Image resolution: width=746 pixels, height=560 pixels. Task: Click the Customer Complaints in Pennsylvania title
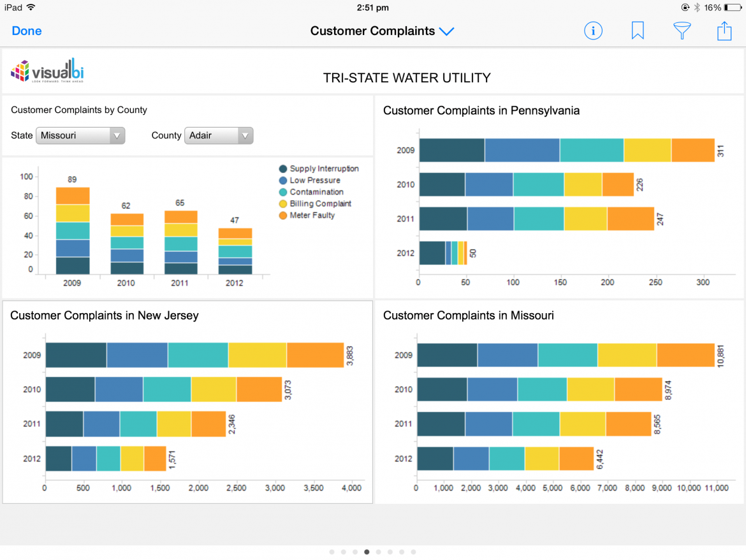(x=481, y=110)
